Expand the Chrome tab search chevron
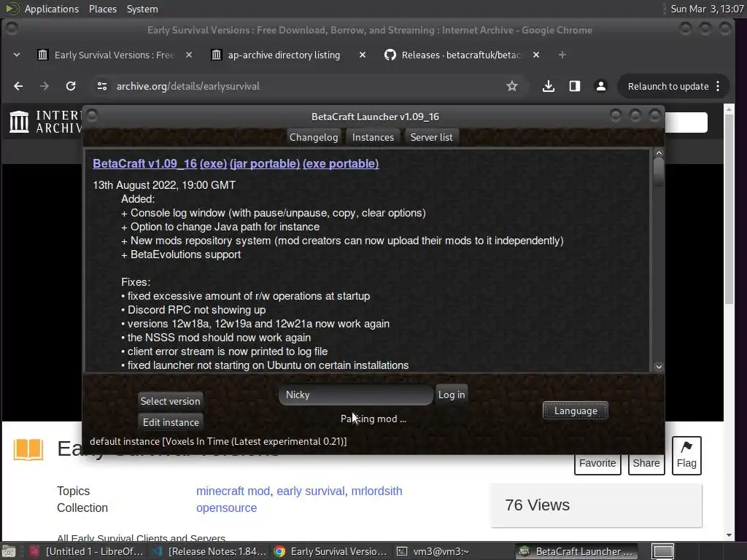Screen dimensions: 747x560 point(17,55)
